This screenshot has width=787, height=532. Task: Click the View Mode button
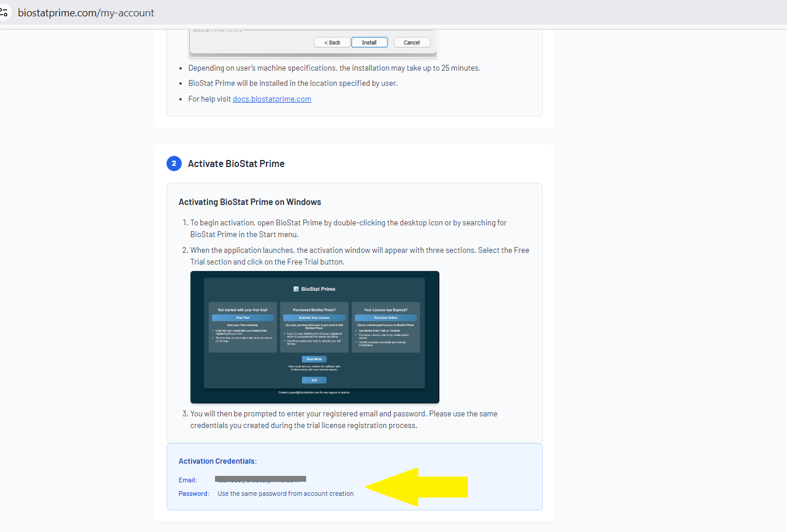[314, 359]
